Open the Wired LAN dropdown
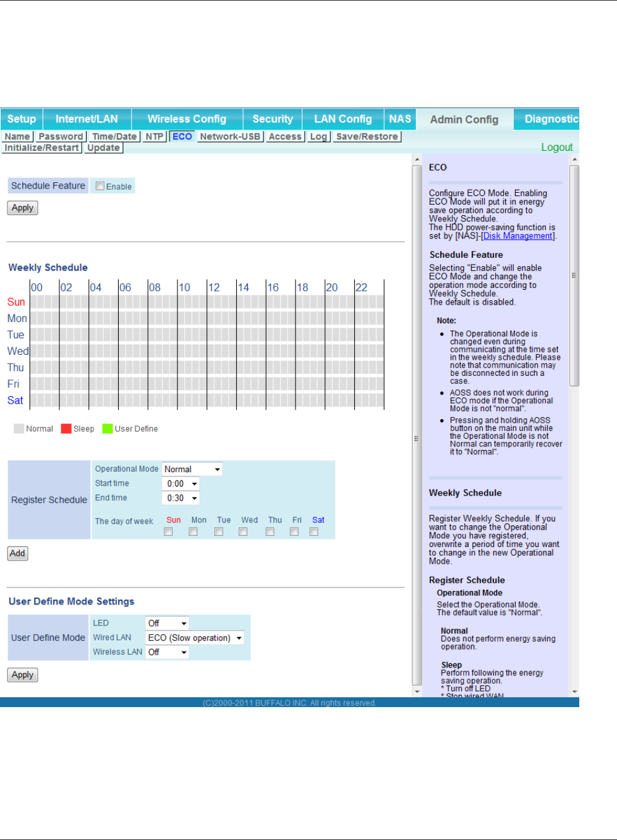 tap(195, 638)
